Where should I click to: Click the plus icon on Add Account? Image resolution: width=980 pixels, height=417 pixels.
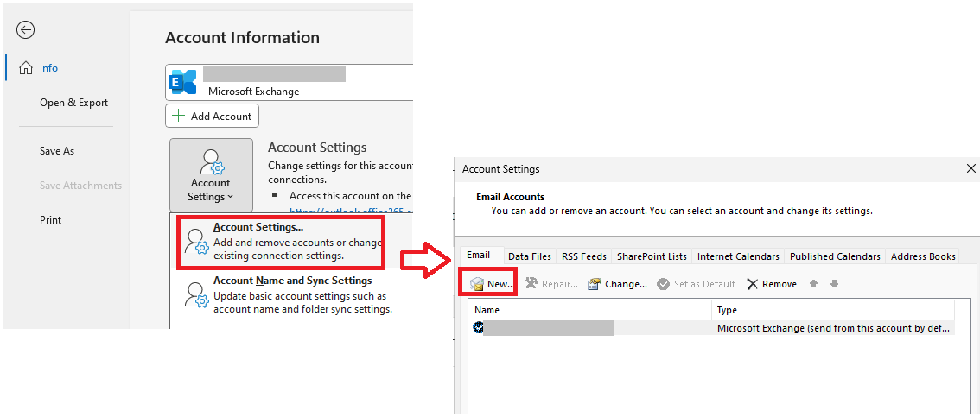(x=179, y=116)
